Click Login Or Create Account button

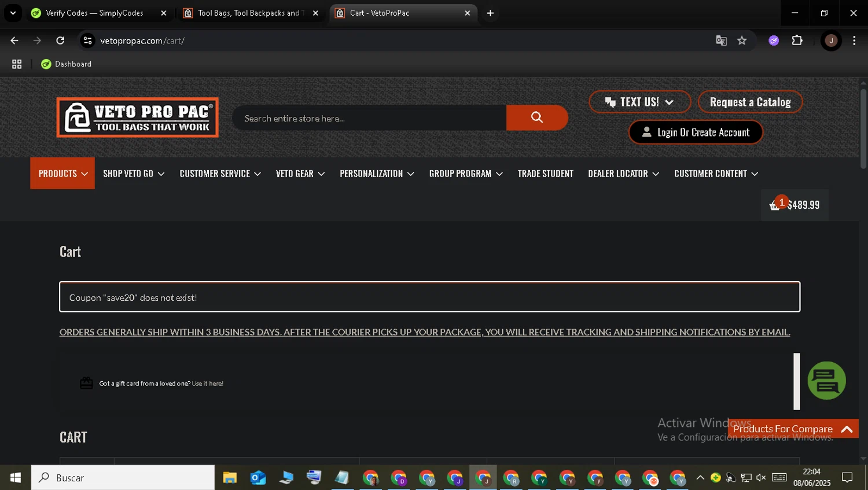click(x=696, y=132)
